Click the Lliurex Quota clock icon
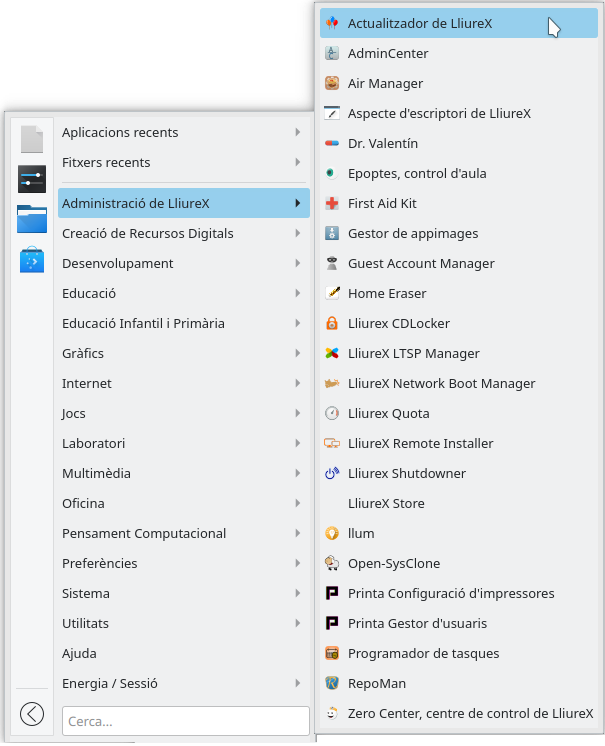This screenshot has width=605, height=746. pyautogui.click(x=332, y=413)
